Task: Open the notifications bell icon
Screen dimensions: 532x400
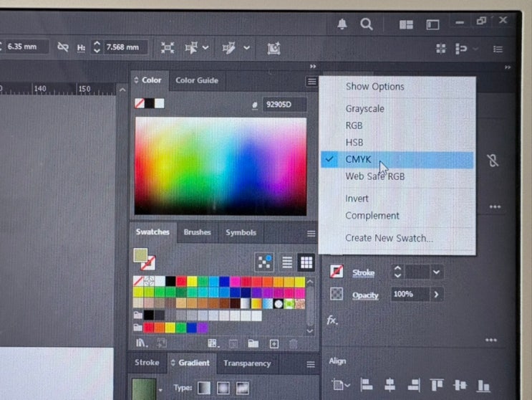Action: coord(342,24)
